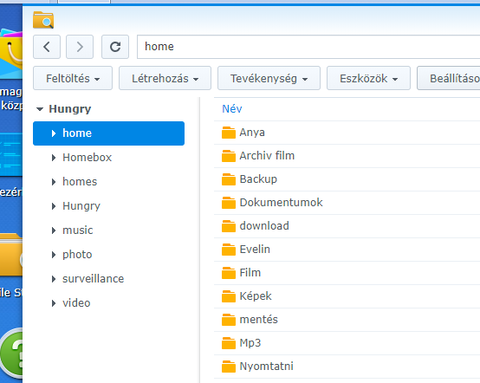Refresh the folder listing
480x383 pixels.
point(115,47)
